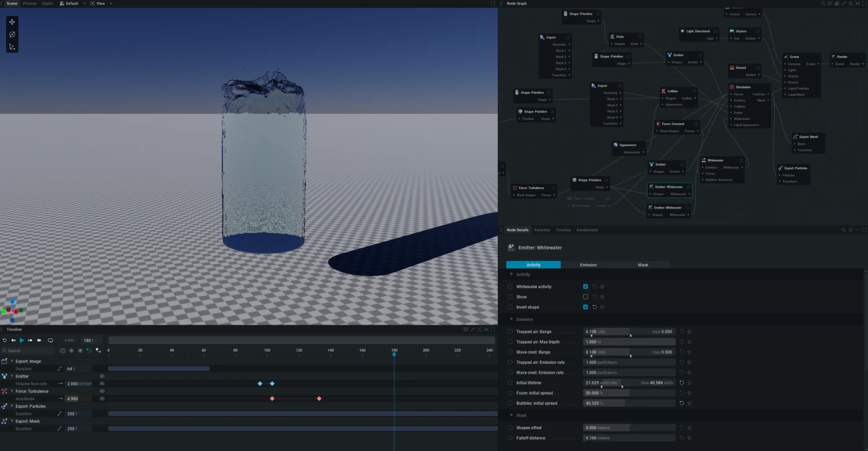
Task: Switch to the Preview tab
Action: 29,4
